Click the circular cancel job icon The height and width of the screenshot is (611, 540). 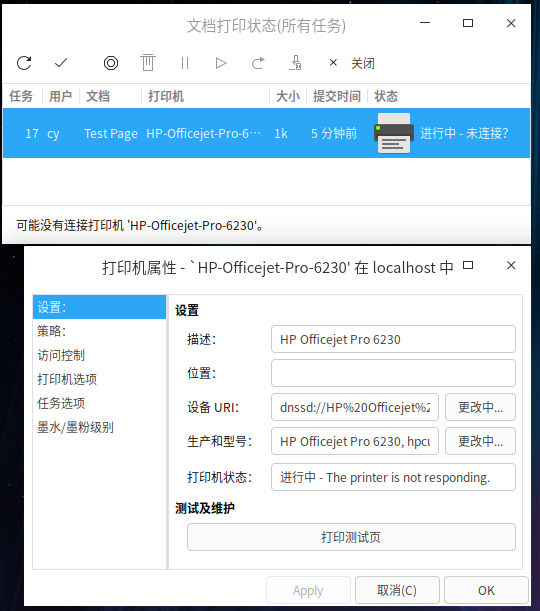[111, 63]
